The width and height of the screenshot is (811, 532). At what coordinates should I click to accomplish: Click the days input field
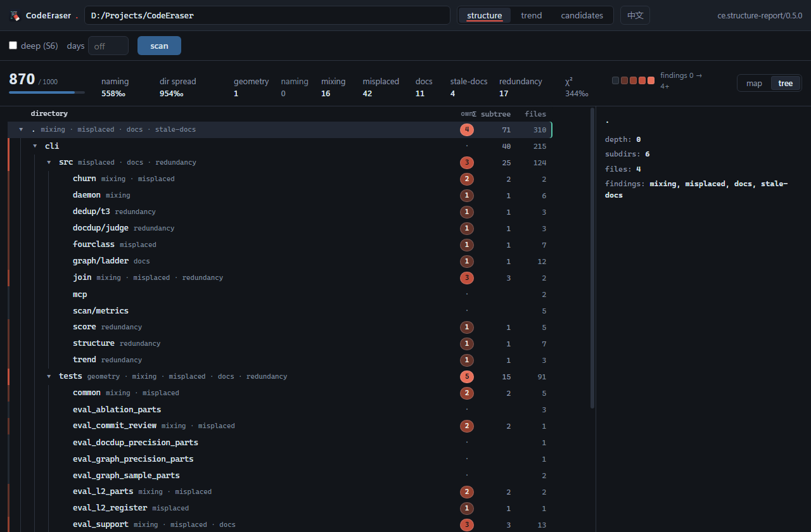pyautogui.click(x=108, y=46)
